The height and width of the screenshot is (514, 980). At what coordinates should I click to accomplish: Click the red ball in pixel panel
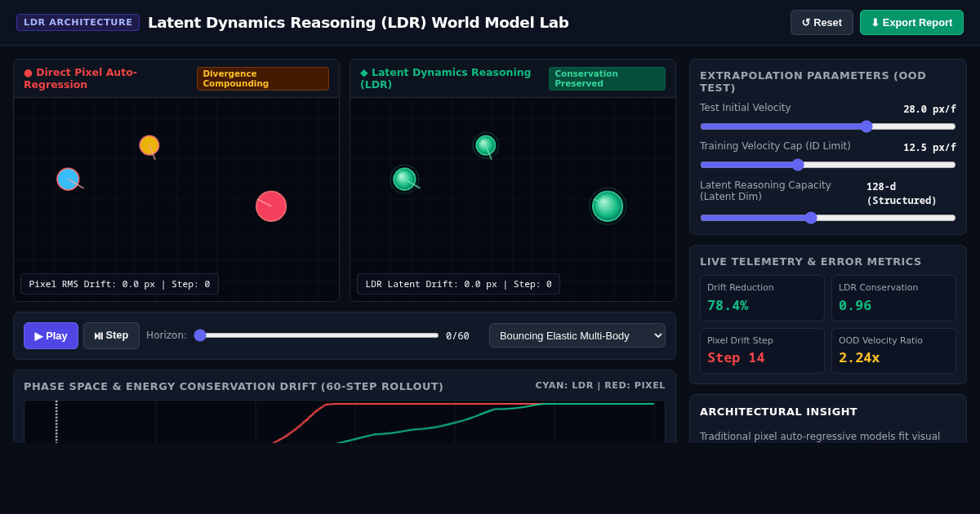[x=271, y=206]
